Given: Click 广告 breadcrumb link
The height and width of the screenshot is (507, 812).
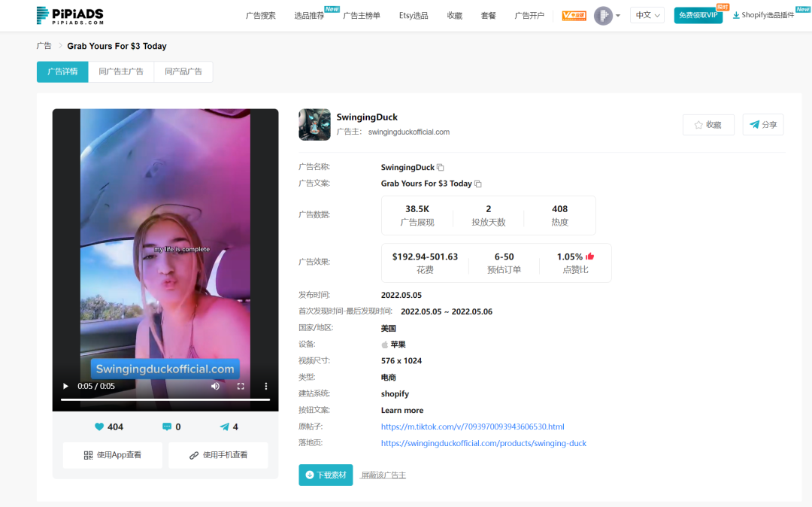Looking at the screenshot, I should point(44,46).
